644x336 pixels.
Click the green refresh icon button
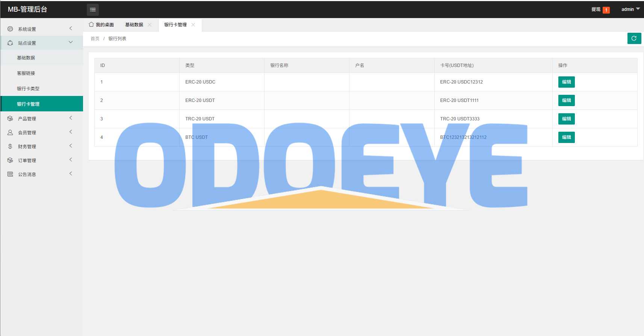(x=634, y=38)
